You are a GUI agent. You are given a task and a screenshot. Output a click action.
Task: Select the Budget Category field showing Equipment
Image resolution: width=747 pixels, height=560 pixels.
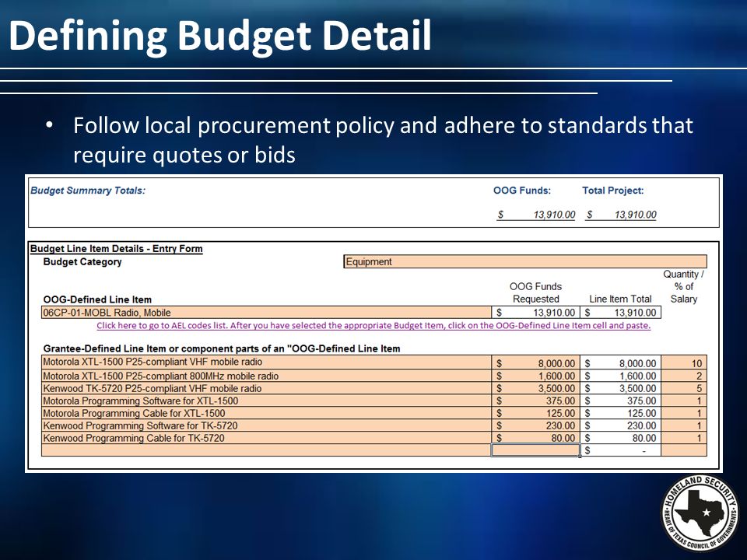pos(525,261)
